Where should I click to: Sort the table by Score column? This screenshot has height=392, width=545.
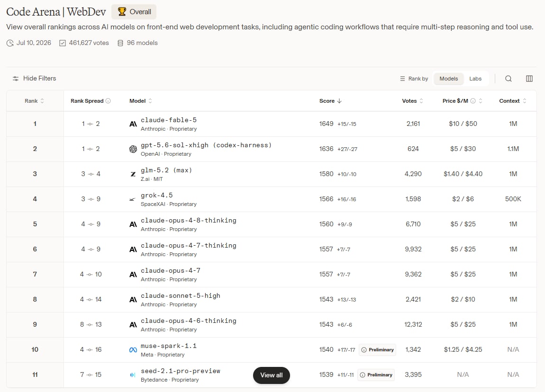click(x=330, y=101)
